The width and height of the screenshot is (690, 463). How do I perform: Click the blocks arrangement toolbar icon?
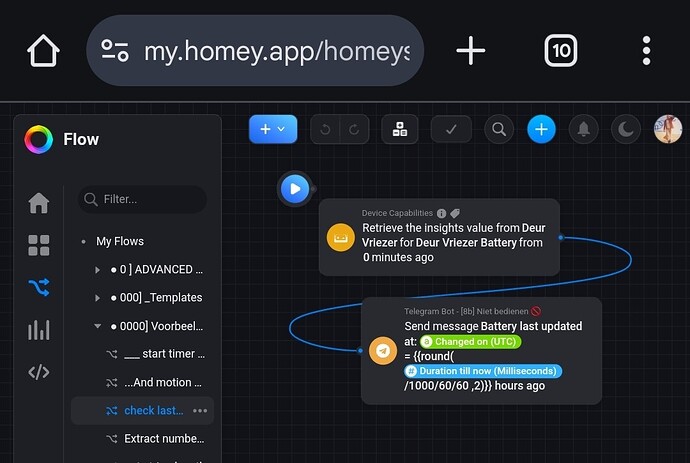point(400,129)
